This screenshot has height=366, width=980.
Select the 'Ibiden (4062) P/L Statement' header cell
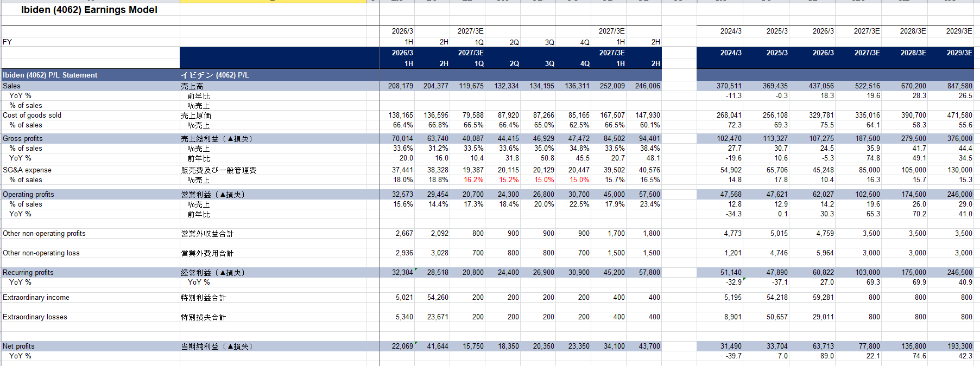[50, 75]
